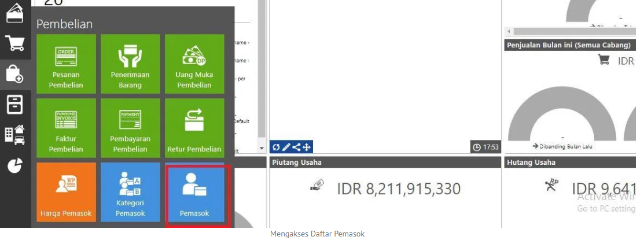Open the filing cabinet sidebar icon
This screenshot has height=244, width=644.
pos(14,105)
